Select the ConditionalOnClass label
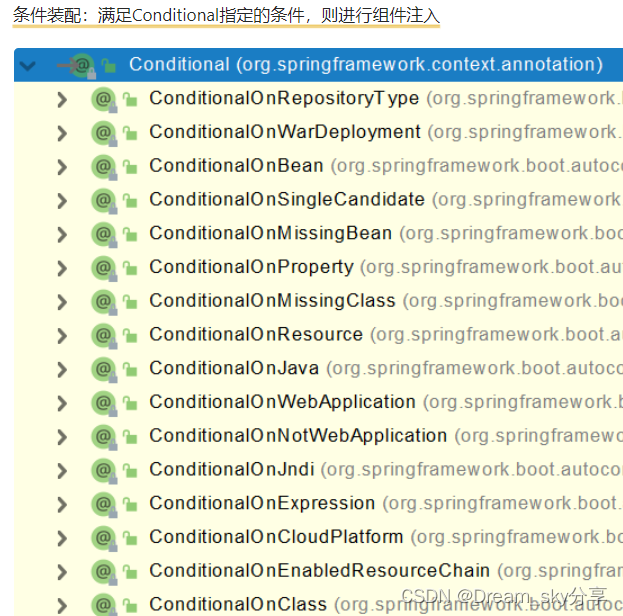The height and width of the screenshot is (616, 623). coord(238,605)
